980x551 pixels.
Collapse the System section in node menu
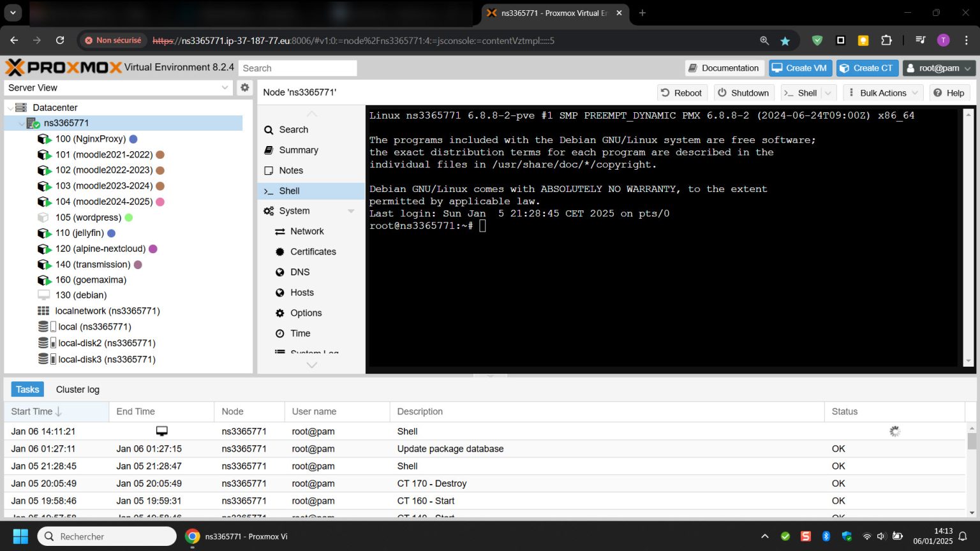pyautogui.click(x=350, y=211)
